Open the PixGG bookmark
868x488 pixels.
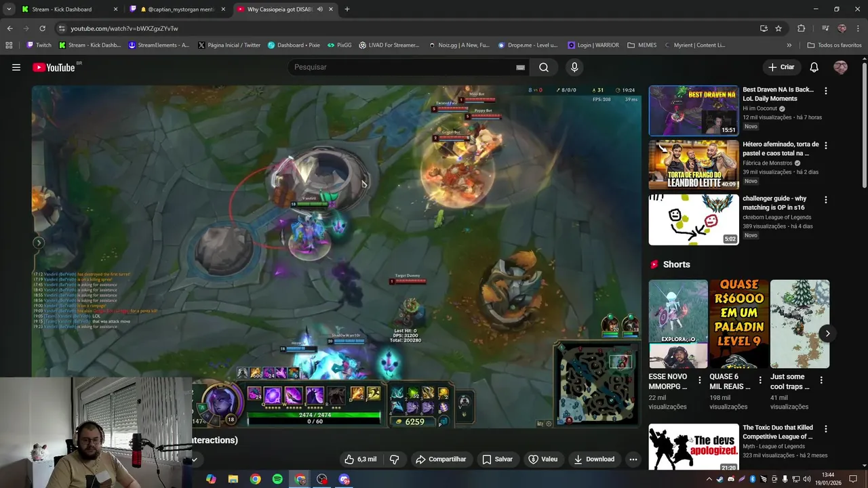[x=340, y=45]
